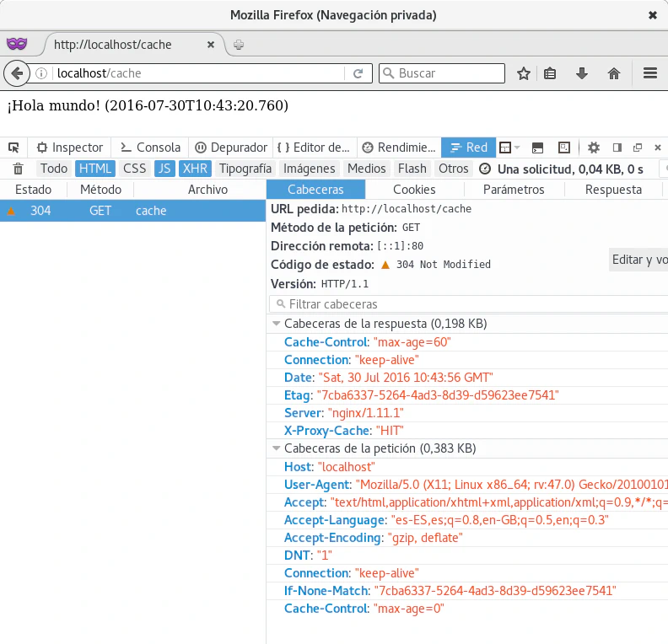
Task: Toggle the HTML request filter
Action: (x=95, y=169)
